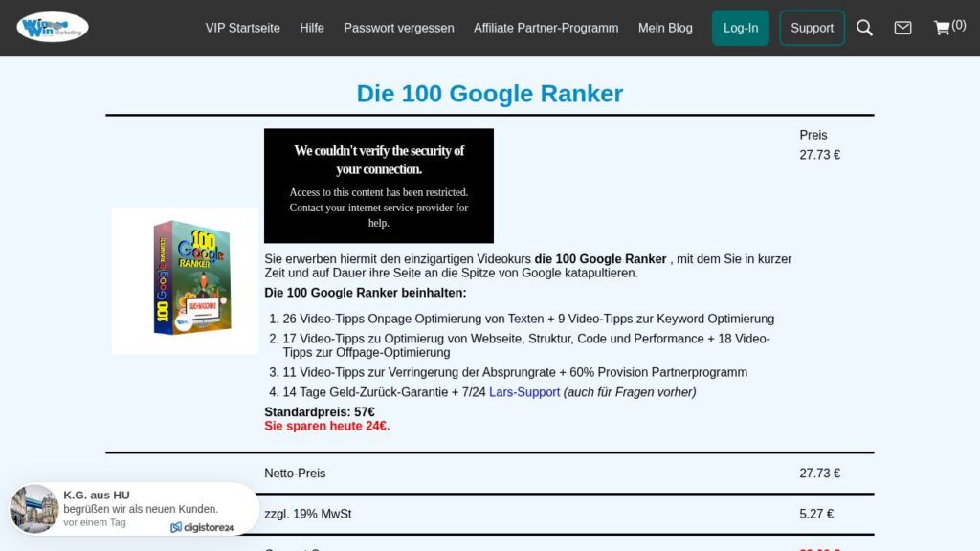The width and height of the screenshot is (980, 551).
Task: Click 'vor einem Tag' timestamp
Action: [95, 523]
